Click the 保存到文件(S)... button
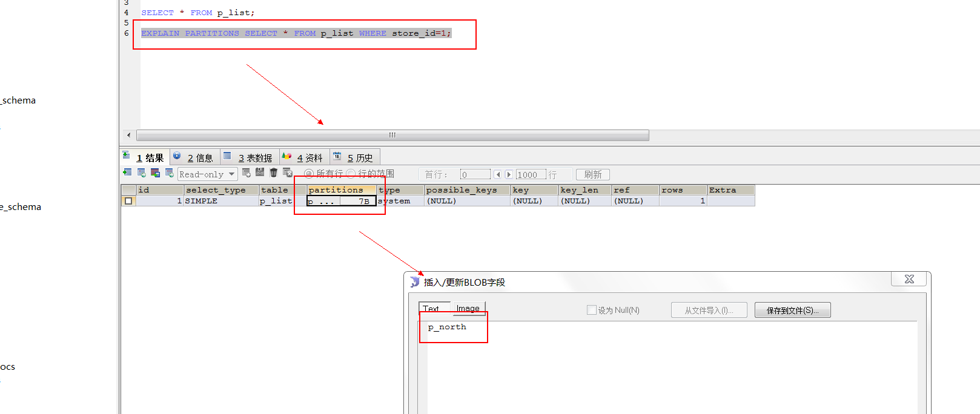Viewport: 980px width, 414px height. point(792,310)
